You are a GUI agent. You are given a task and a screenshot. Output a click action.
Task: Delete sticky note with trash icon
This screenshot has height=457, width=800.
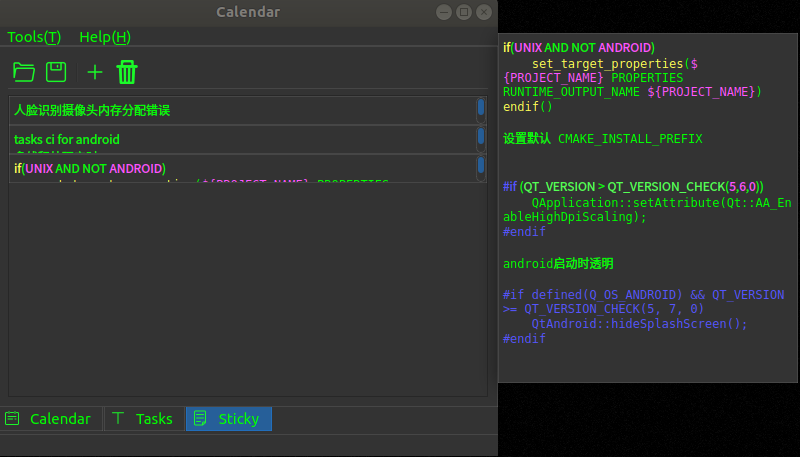click(x=127, y=72)
